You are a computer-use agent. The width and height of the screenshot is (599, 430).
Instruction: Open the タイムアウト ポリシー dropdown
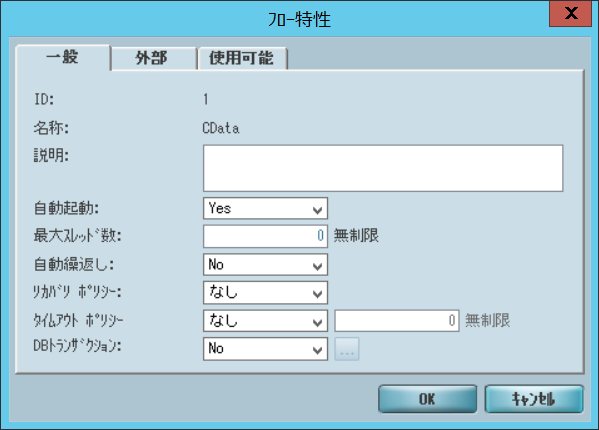[x=266, y=321]
